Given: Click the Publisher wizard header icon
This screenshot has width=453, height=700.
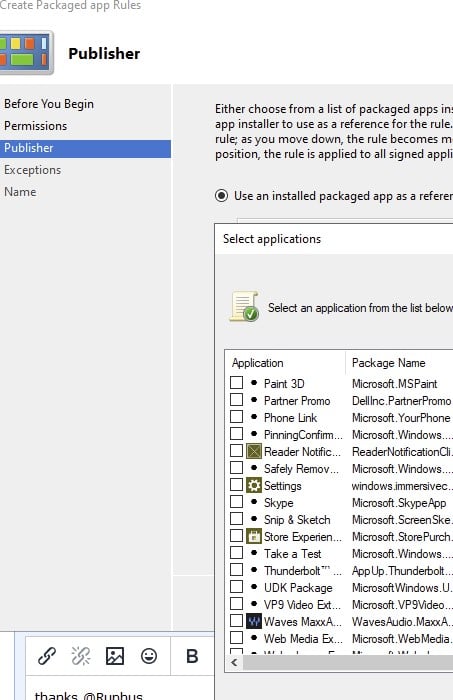Looking at the screenshot, I should (26, 53).
